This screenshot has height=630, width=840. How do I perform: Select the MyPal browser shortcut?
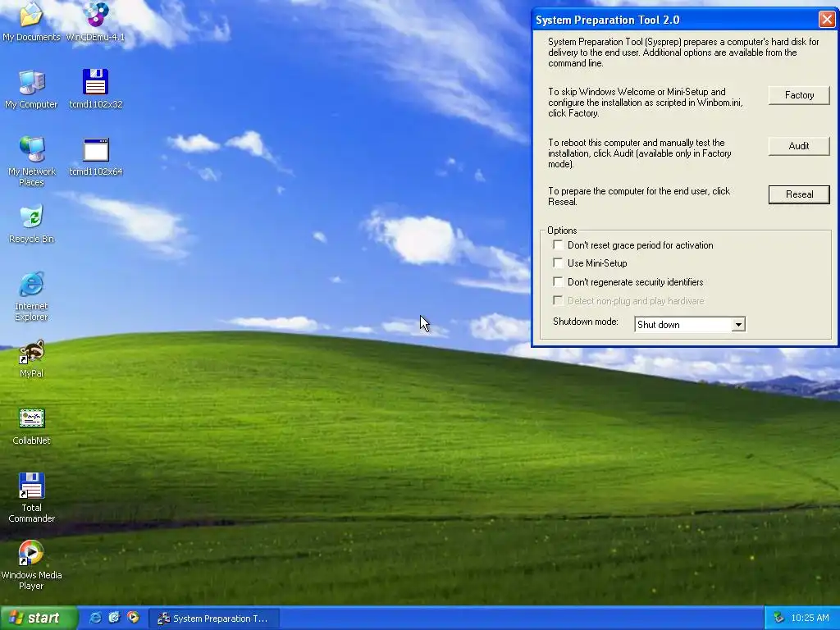(x=31, y=358)
